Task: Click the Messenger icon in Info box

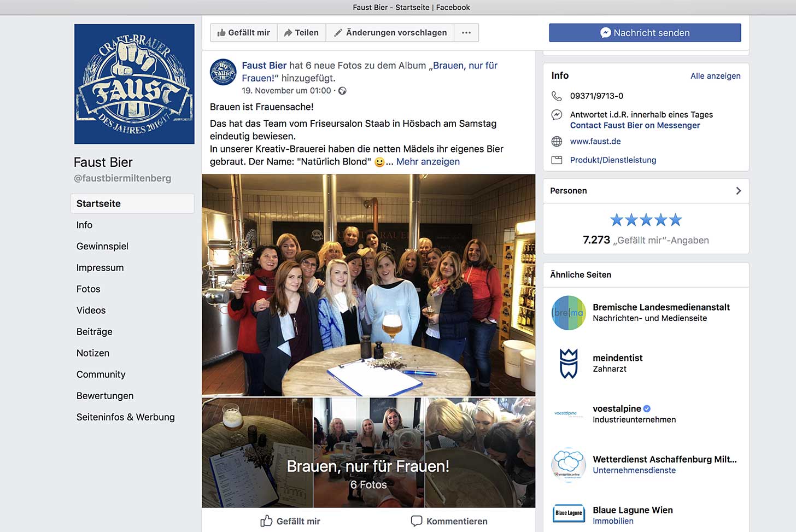Action: (x=557, y=115)
